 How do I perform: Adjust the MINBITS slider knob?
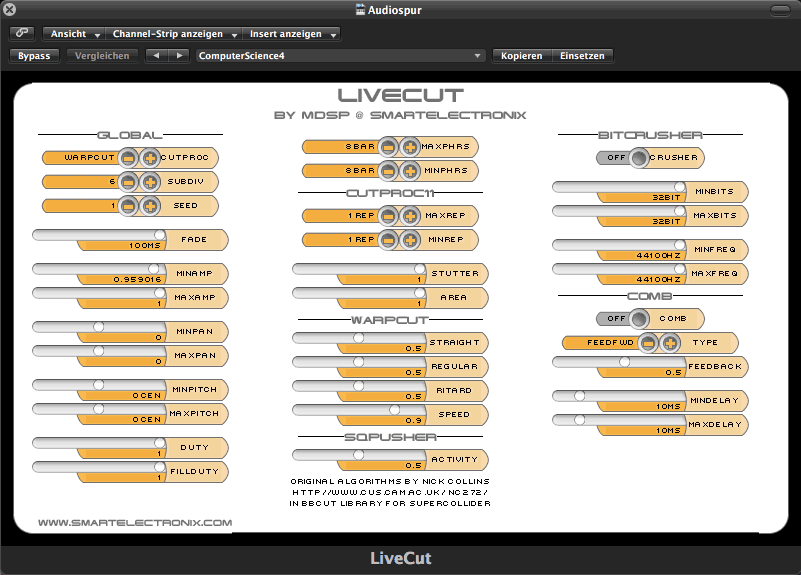(x=680, y=186)
